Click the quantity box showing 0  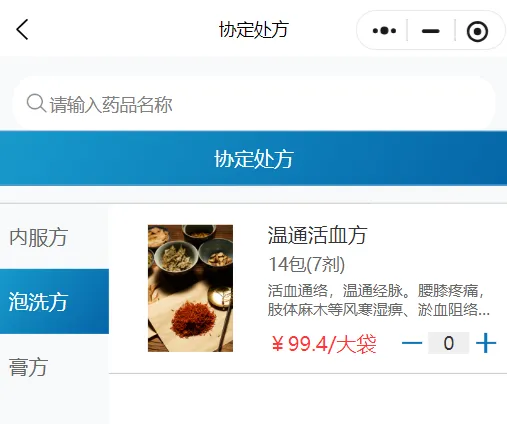(448, 343)
